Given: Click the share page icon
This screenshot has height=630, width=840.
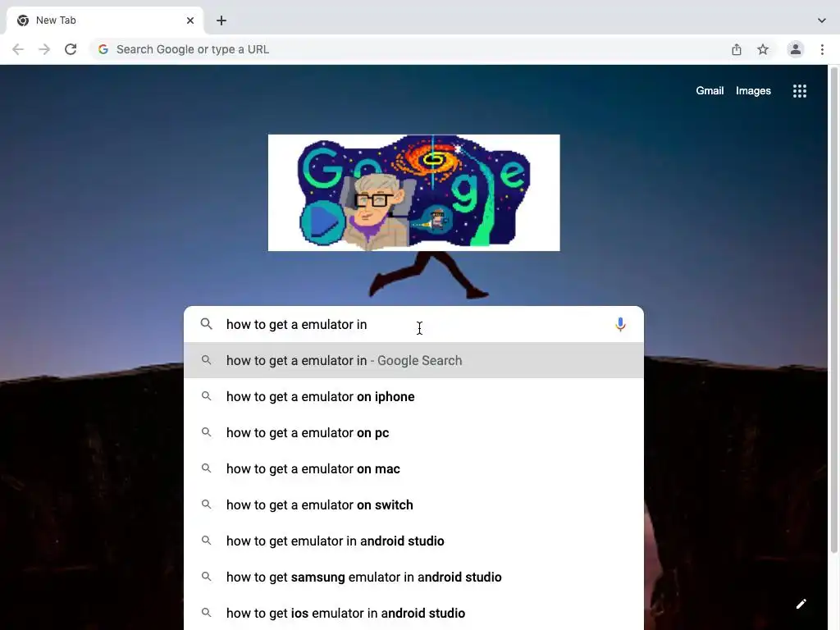Looking at the screenshot, I should [737, 49].
